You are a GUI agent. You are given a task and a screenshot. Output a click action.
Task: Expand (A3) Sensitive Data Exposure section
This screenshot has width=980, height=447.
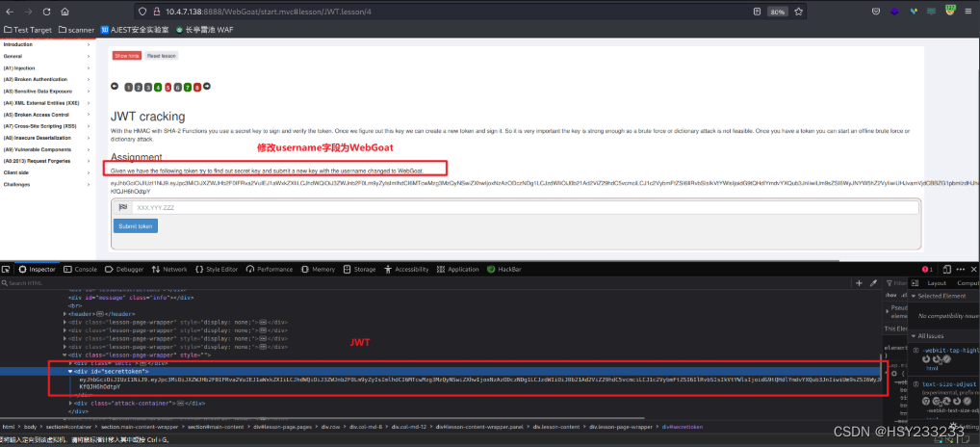click(47, 92)
